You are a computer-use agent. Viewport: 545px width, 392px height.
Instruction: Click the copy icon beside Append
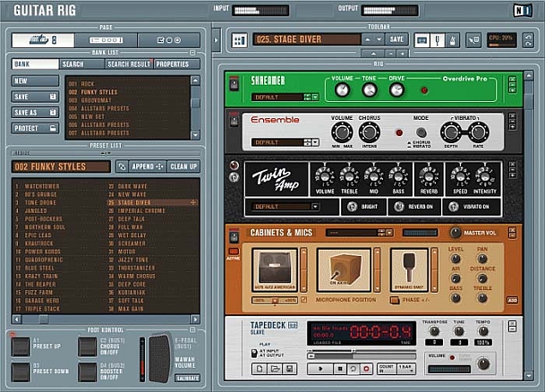tap(122, 166)
